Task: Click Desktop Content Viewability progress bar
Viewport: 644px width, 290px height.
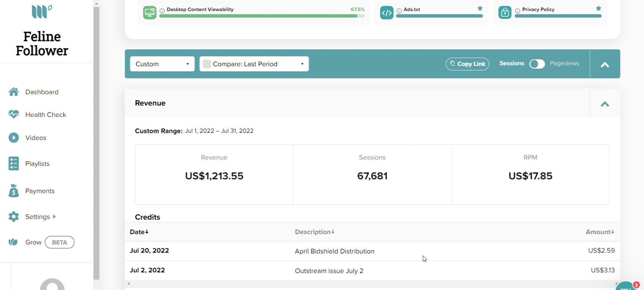Action: point(262,16)
